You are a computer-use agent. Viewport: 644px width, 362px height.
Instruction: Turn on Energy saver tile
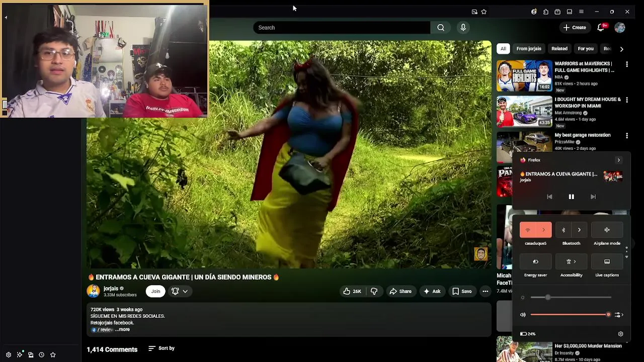click(x=535, y=261)
